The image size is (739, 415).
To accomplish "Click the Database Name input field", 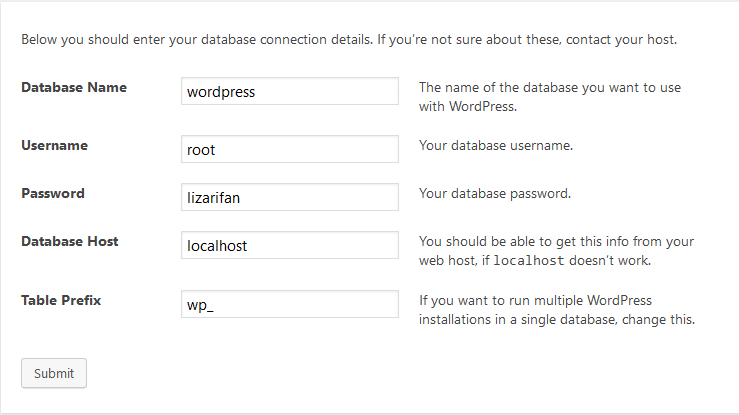I will pyautogui.click(x=290, y=92).
